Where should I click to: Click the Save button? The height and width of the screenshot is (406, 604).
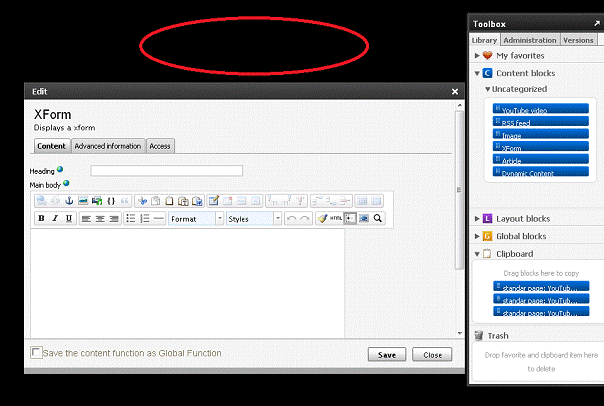pos(387,355)
